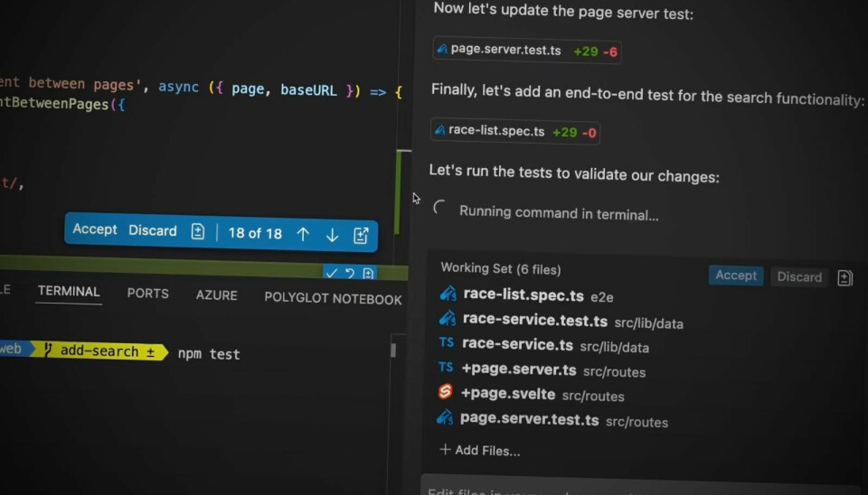Switch to the PORTS tab

pyautogui.click(x=147, y=294)
